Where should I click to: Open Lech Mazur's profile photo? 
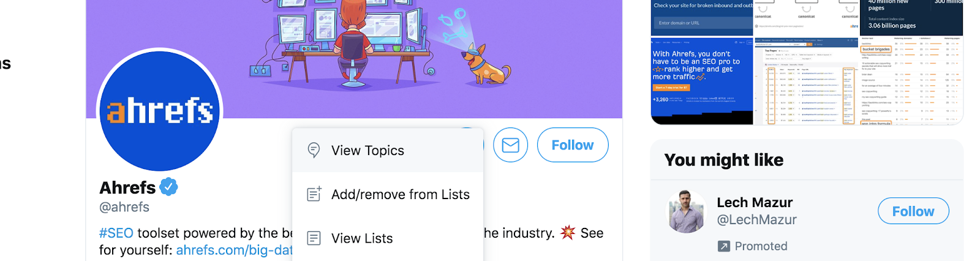pyautogui.click(x=687, y=211)
